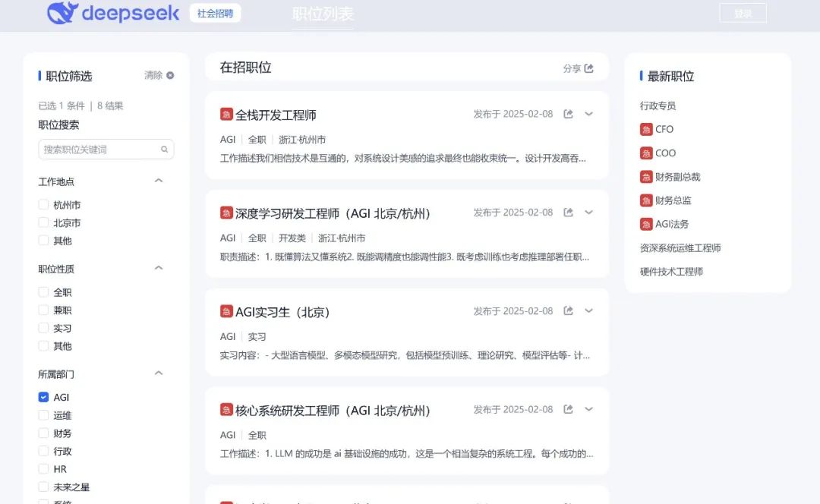Collapse the 职位性质 filter section
820x504 pixels.
[x=159, y=268]
